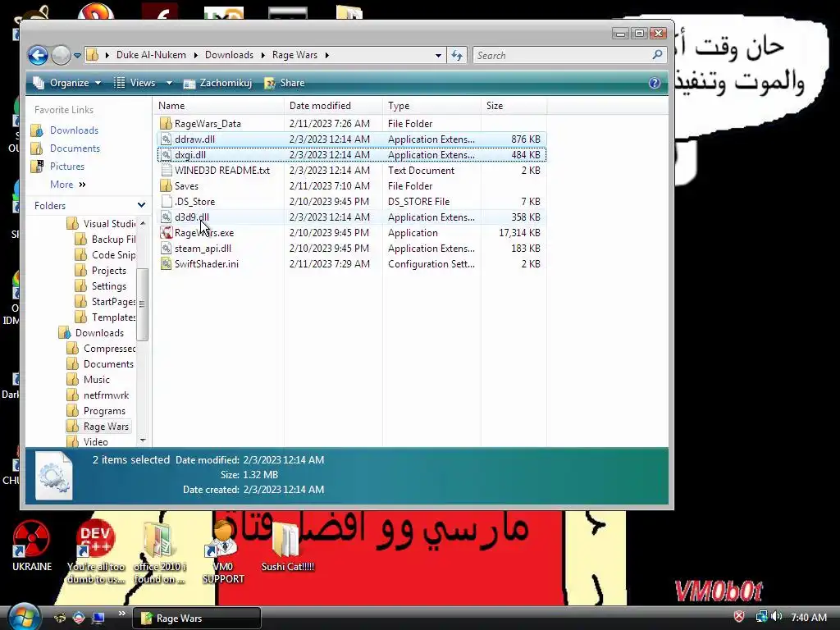The image size is (840, 630).
Task: Select the dxgi.dll file icon
Action: (x=166, y=154)
